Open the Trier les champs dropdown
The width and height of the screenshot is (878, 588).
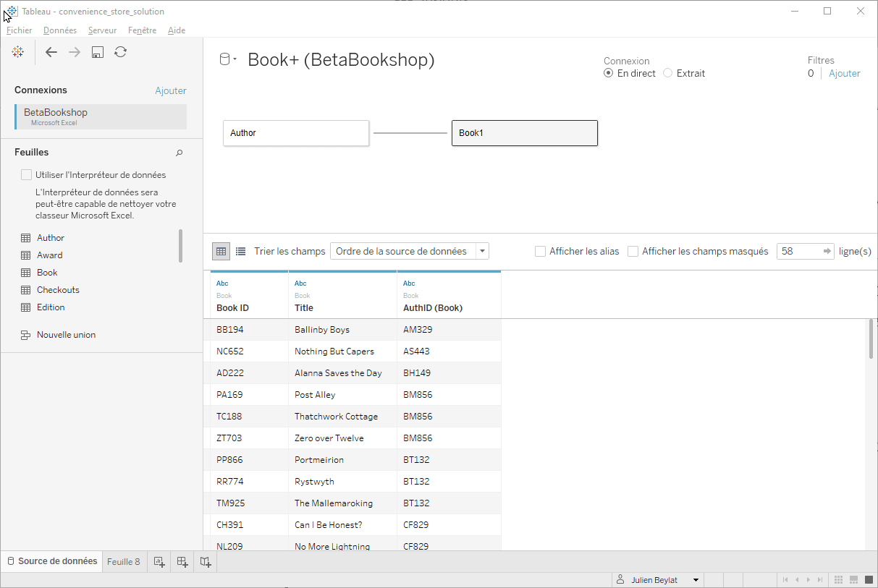click(410, 251)
